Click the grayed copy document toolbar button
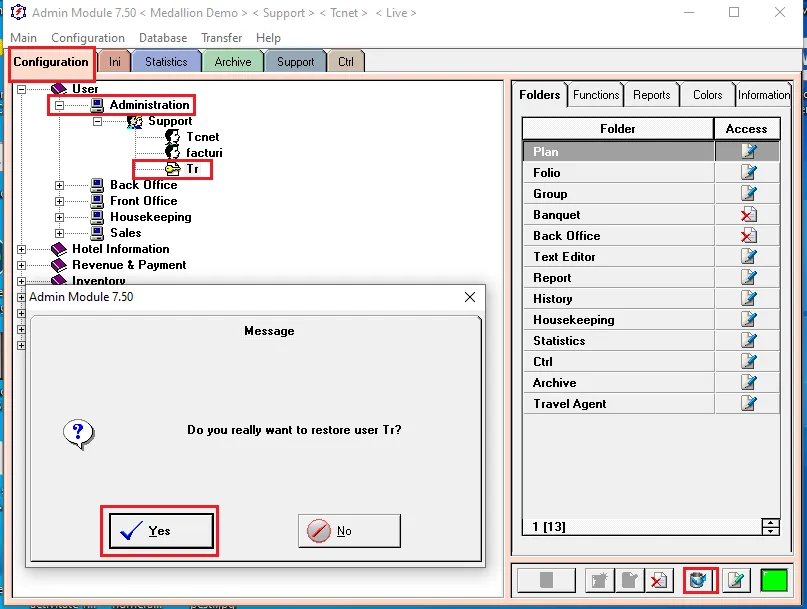The height and width of the screenshot is (609, 807). pyautogui.click(x=629, y=581)
